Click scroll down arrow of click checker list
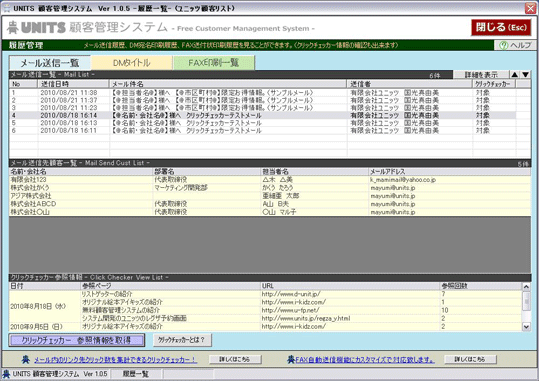 [x=526, y=327]
